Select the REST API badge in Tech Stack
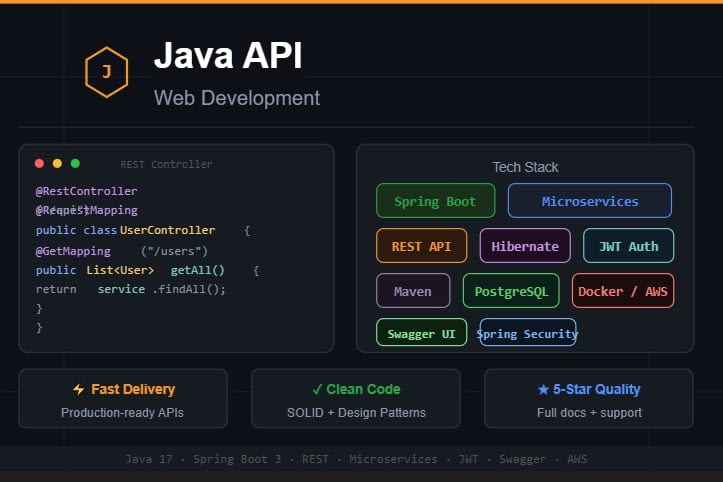 (421, 246)
